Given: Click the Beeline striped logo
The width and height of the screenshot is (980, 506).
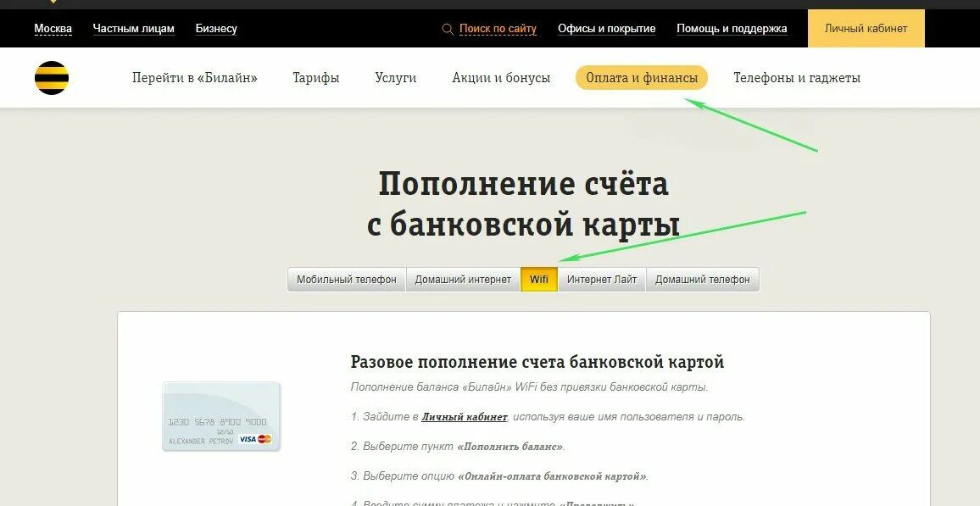Looking at the screenshot, I should coord(51,78).
